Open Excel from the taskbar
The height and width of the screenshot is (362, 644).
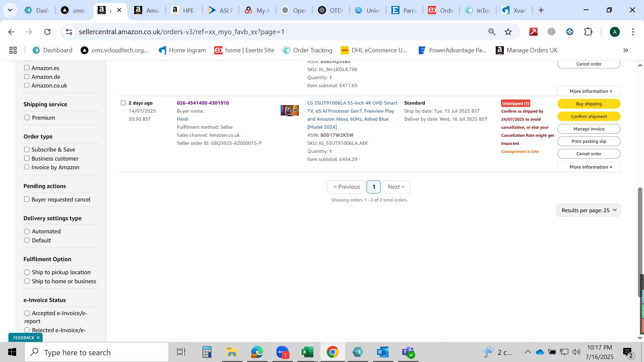[x=307, y=352]
